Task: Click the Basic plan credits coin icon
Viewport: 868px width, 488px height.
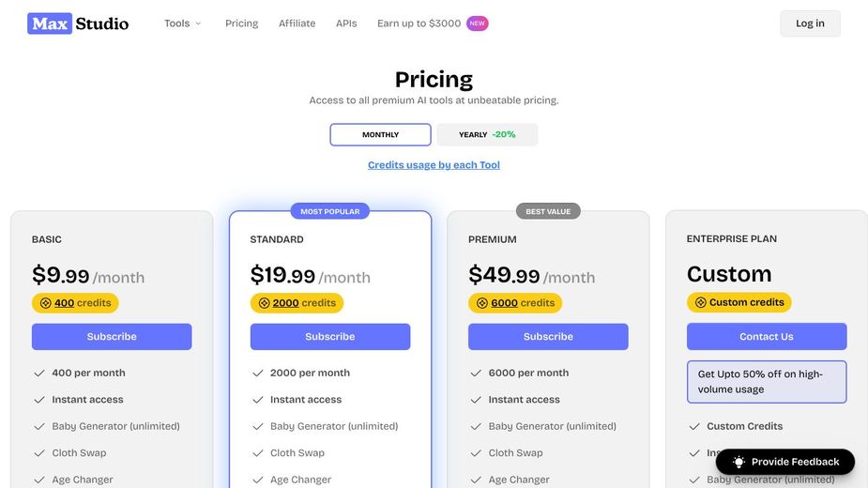Action: (x=44, y=303)
